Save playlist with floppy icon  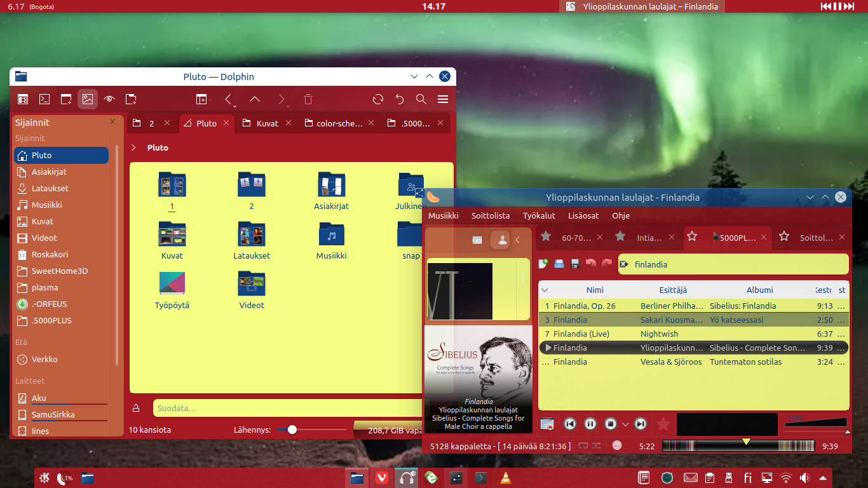(575, 264)
